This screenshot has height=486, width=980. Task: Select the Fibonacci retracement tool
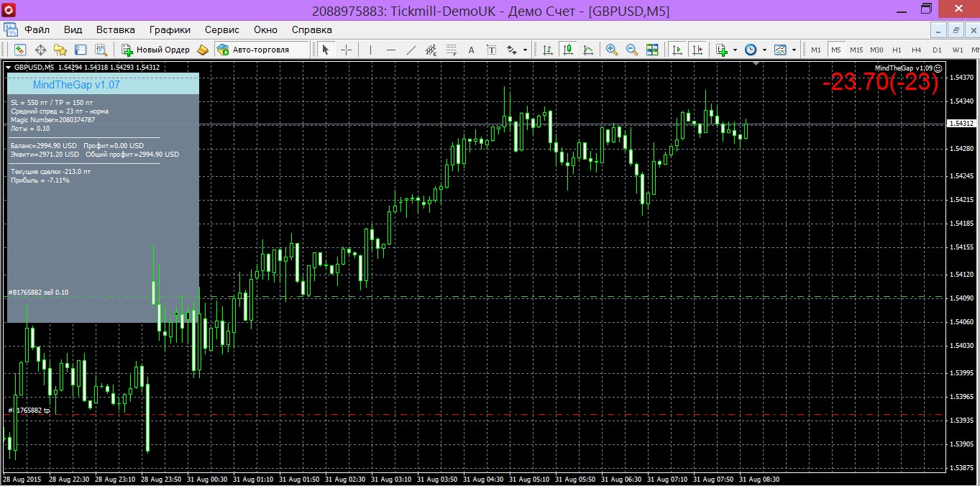(451, 50)
